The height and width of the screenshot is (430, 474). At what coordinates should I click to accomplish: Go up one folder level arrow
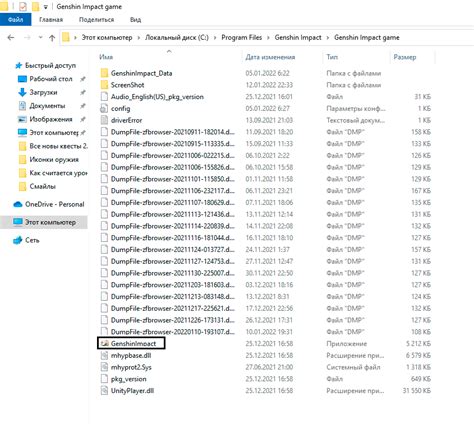click(x=52, y=38)
